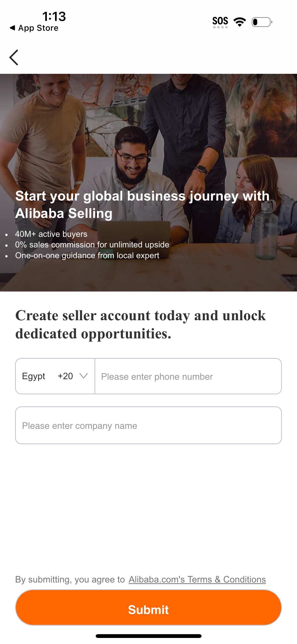Tap inside the phone number input box
The height and width of the screenshot is (644, 297).
pyautogui.click(x=188, y=376)
